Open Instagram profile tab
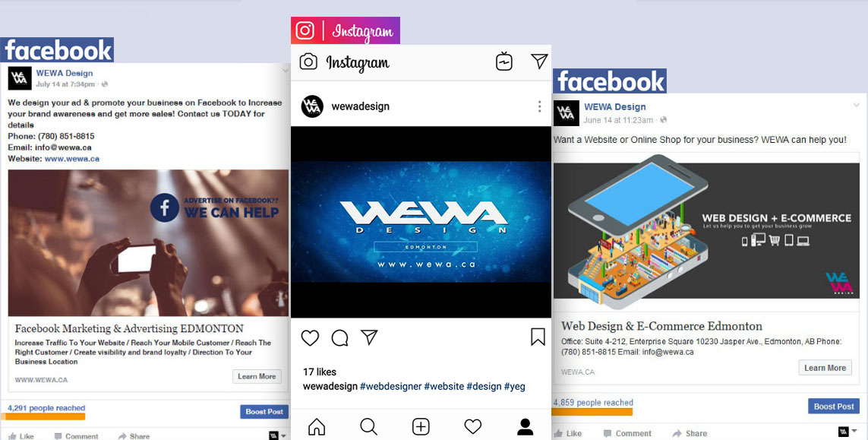This screenshot has height=440, width=868. [x=525, y=426]
